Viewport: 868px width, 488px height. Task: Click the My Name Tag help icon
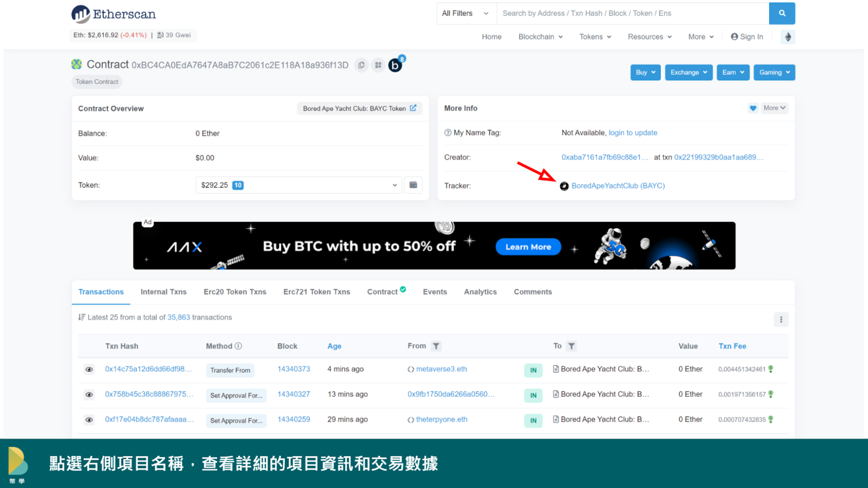tap(448, 132)
